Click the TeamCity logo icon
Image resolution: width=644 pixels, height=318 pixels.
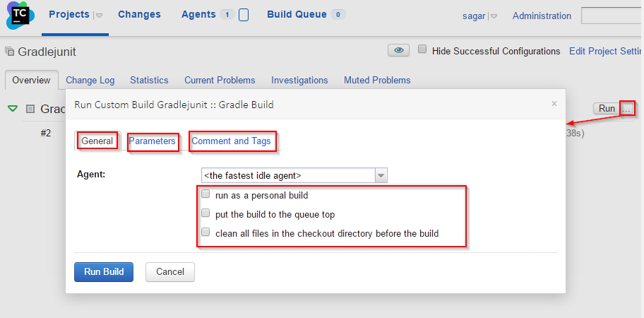tap(20, 16)
